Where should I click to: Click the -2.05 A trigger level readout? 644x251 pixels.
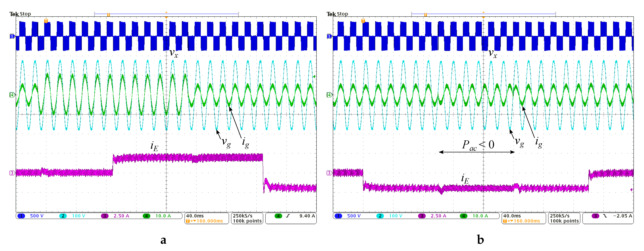tap(622, 216)
